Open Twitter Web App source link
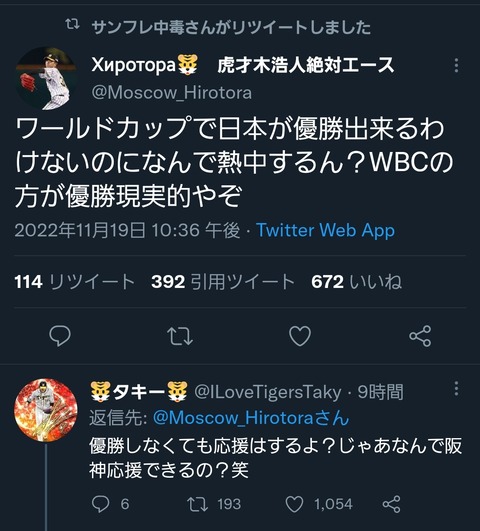Image resolution: width=480 pixels, height=531 pixels. tap(325, 231)
